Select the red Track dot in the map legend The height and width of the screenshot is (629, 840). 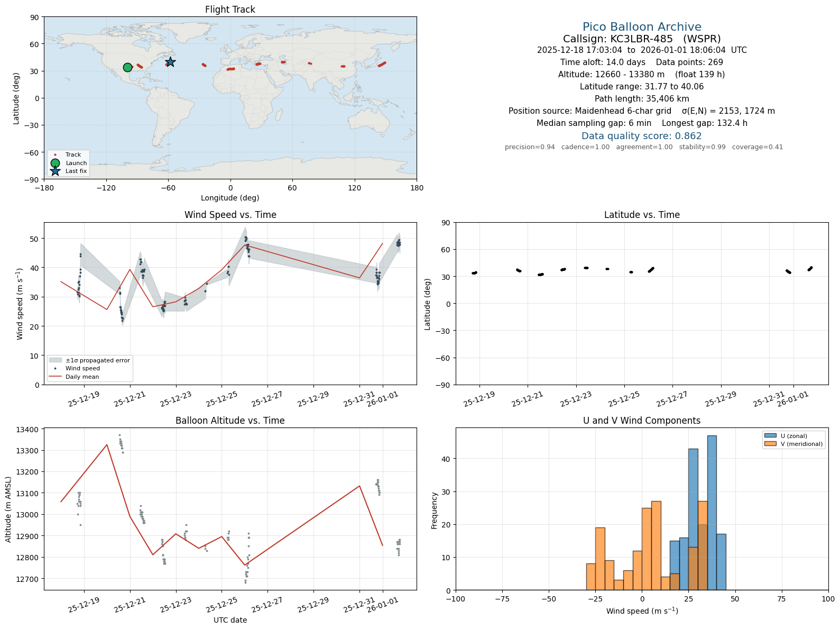(x=55, y=154)
